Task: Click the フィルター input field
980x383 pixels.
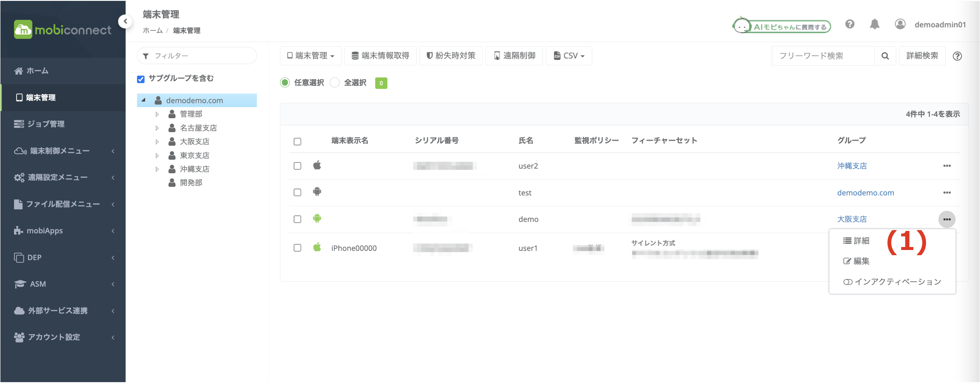Action: tap(197, 56)
